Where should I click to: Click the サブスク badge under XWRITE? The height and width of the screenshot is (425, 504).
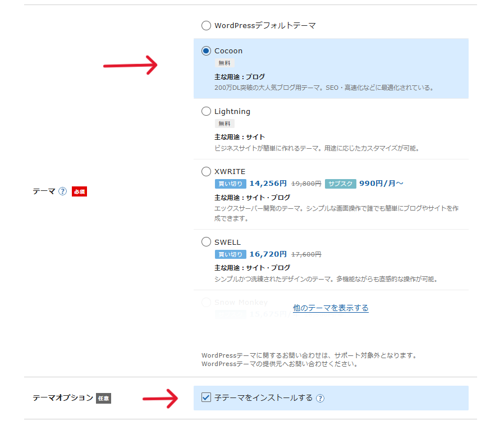point(340,184)
